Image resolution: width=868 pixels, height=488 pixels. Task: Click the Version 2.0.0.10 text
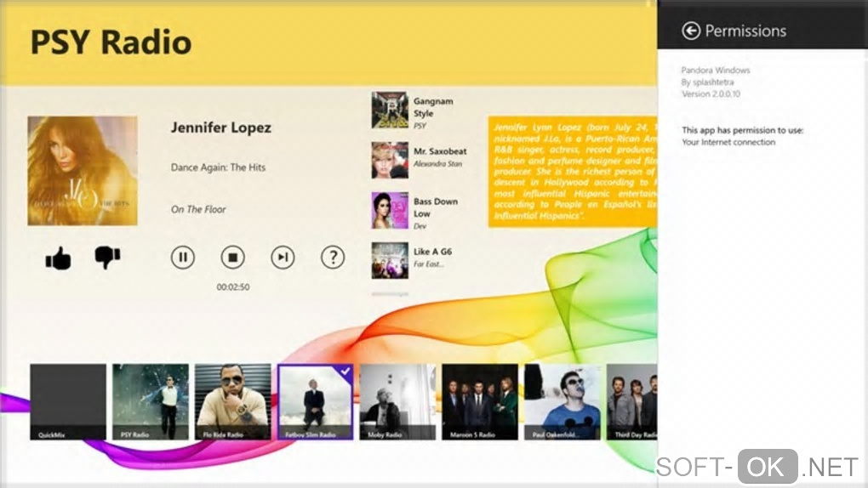point(711,94)
